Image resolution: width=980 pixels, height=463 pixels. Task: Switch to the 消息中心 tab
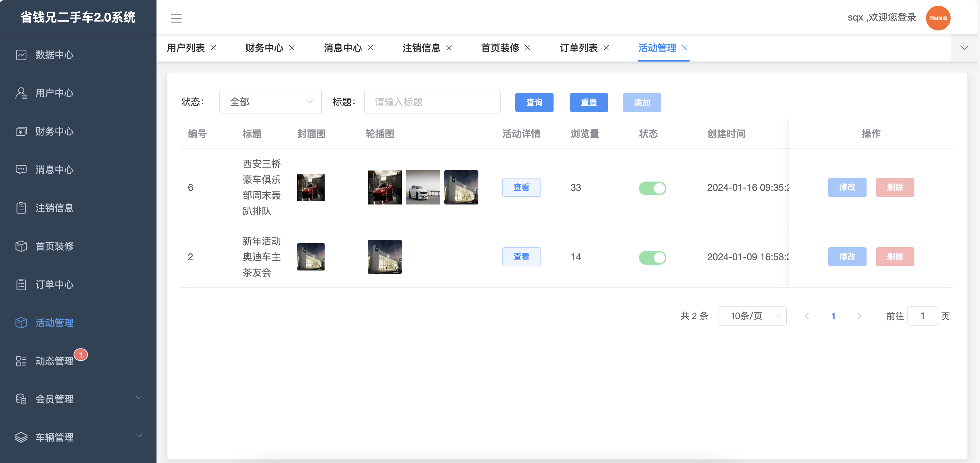pos(343,48)
